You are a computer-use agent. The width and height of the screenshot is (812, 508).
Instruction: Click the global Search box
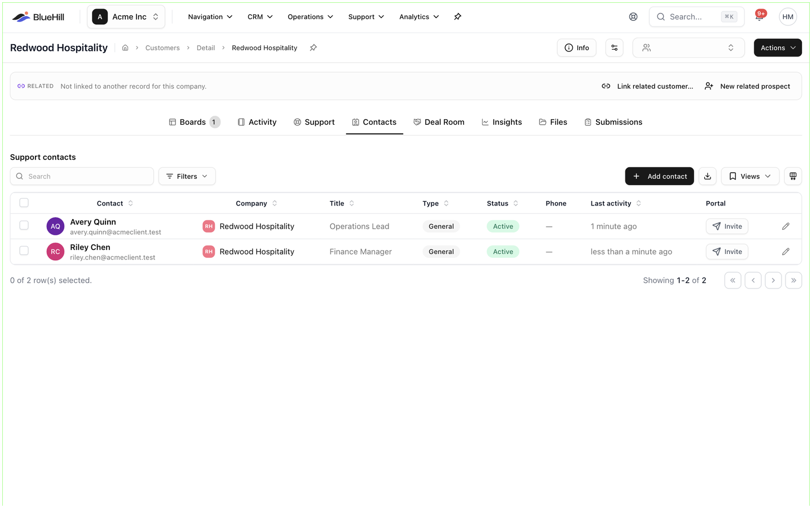point(696,17)
